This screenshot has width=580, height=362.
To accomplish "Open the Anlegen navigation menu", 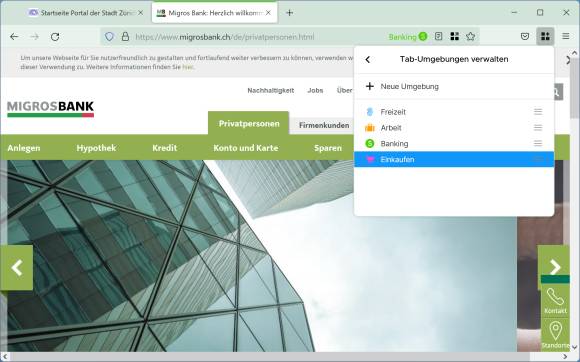I will [x=24, y=148].
